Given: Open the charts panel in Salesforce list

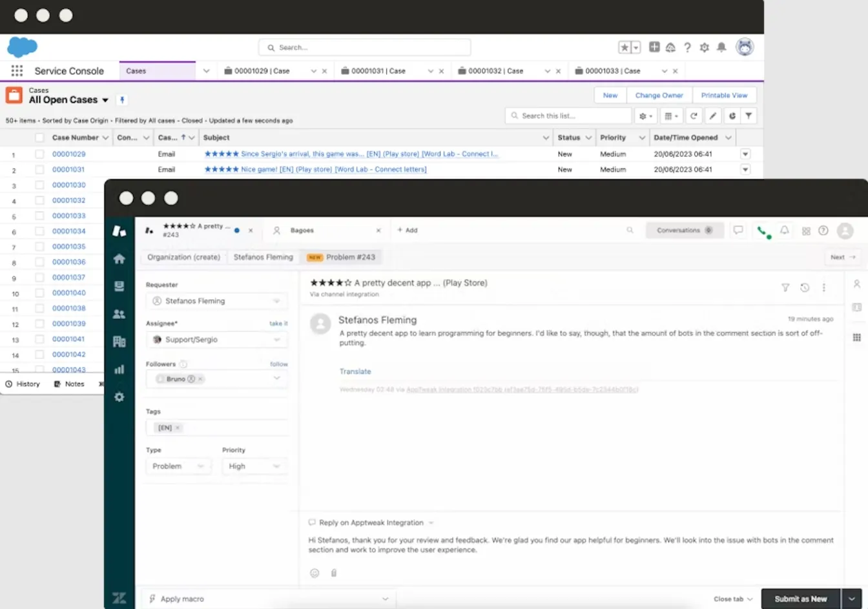Looking at the screenshot, I should pyautogui.click(x=732, y=116).
